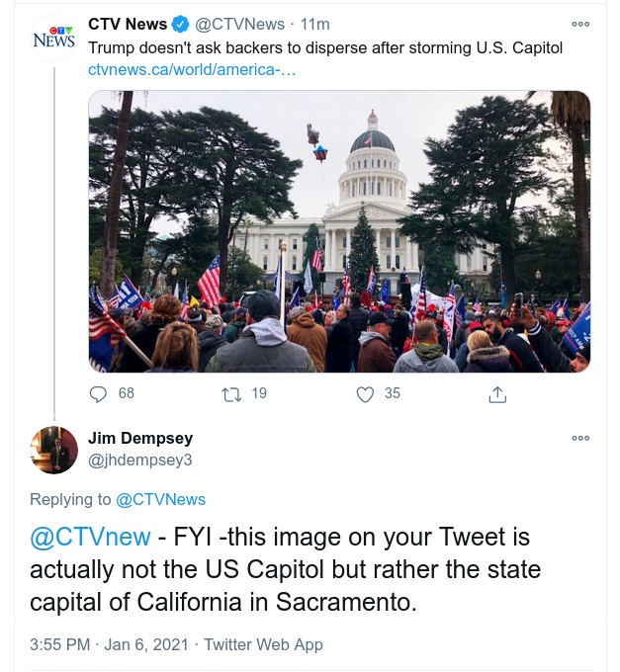Click @CTVNews in the Replying to line
Viewport: 620px width, 672px height.
click(161, 499)
